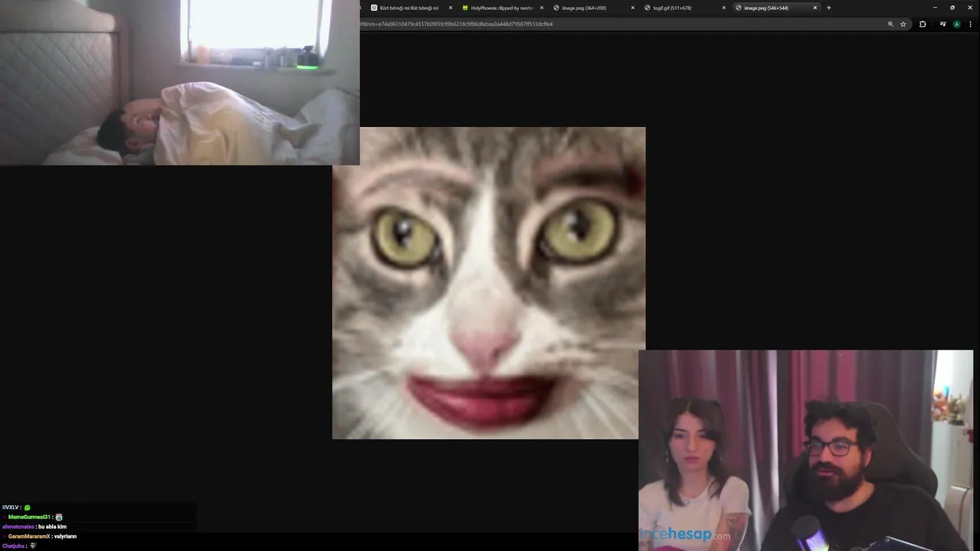This screenshot has height=551, width=980.
Task: Open the green profile avatar menu
Action: [957, 24]
